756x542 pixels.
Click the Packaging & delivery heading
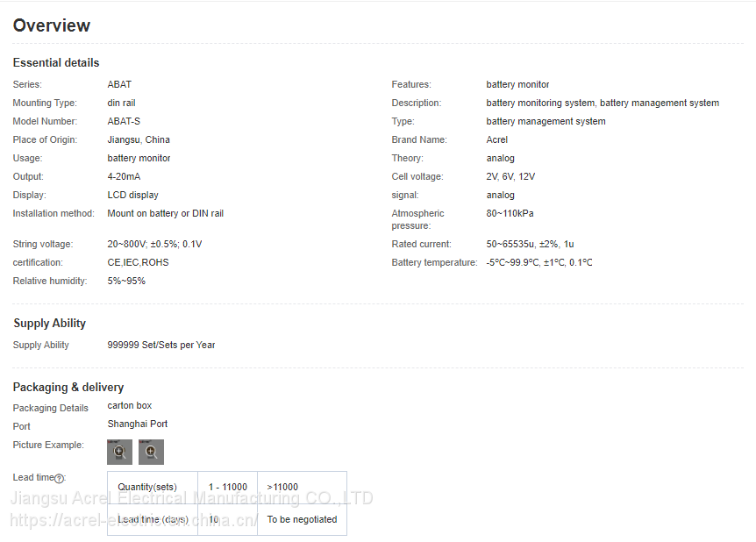pyautogui.click(x=68, y=388)
